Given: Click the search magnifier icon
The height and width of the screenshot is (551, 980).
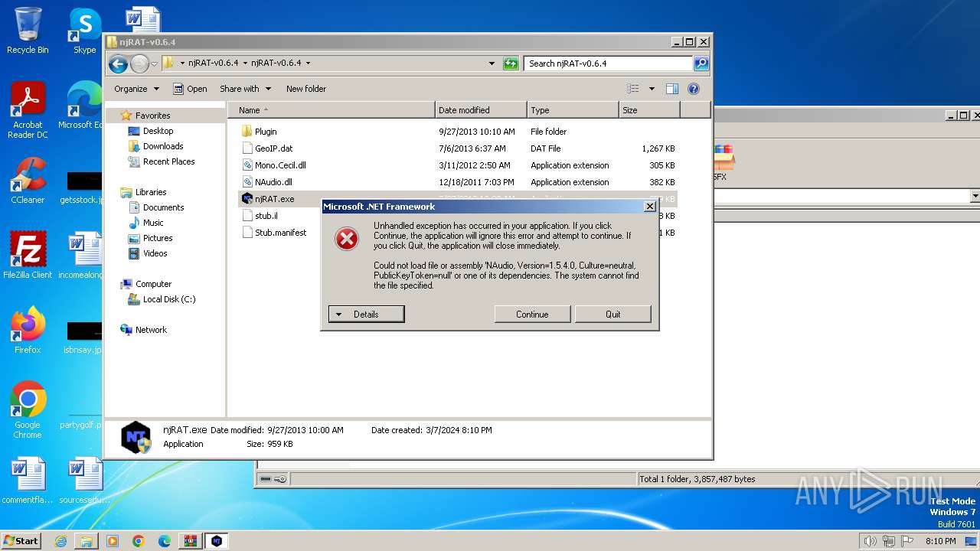Looking at the screenshot, I should point(701,64).
